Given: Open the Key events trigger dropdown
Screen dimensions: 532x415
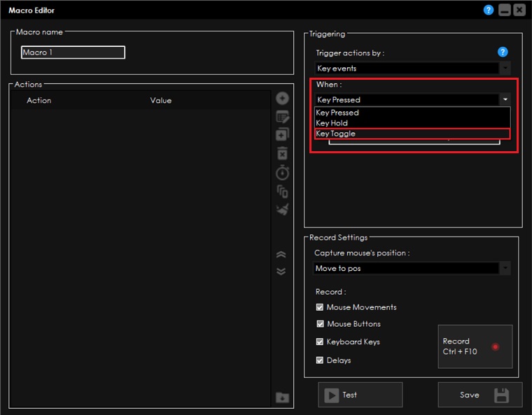Looking at the screenshot, I should click(x=412, y=68).
